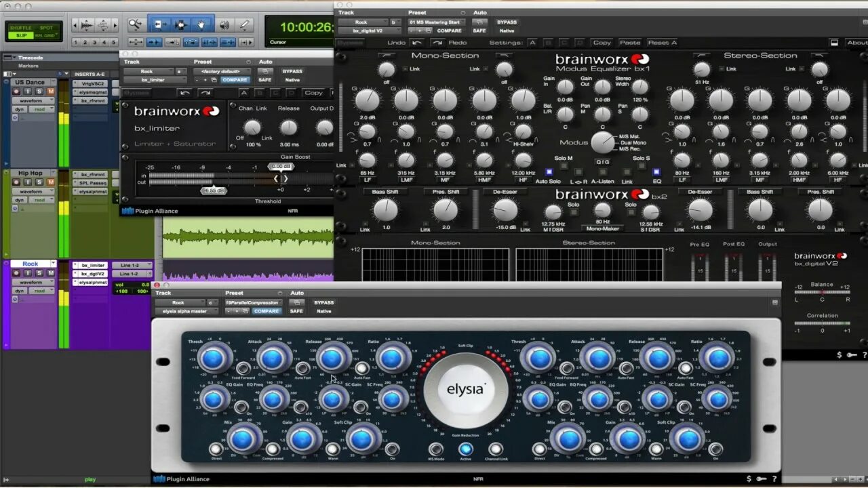This screenshot has height=488, width=868.
Task: Click Copy in bx_limiter toolbar
Action: tap(313, 93)
